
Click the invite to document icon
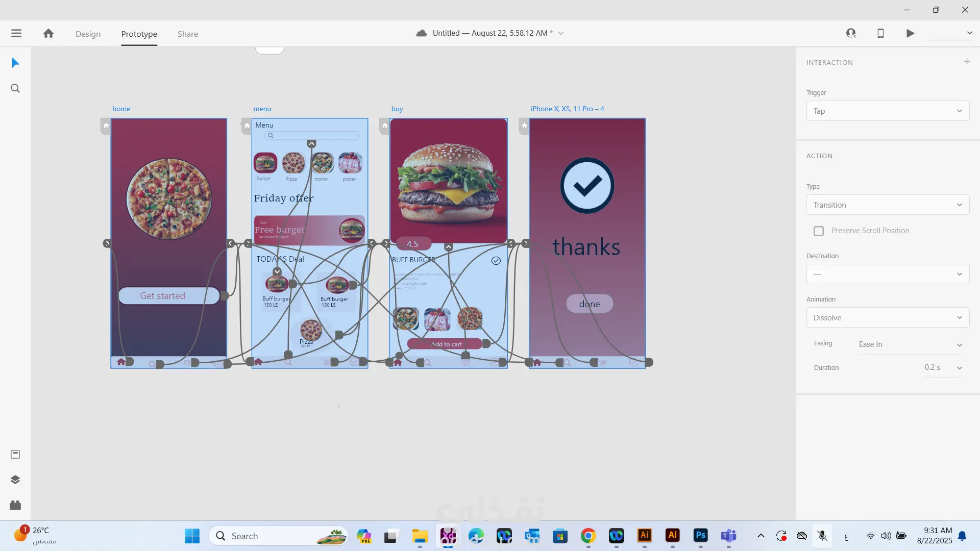851,34
